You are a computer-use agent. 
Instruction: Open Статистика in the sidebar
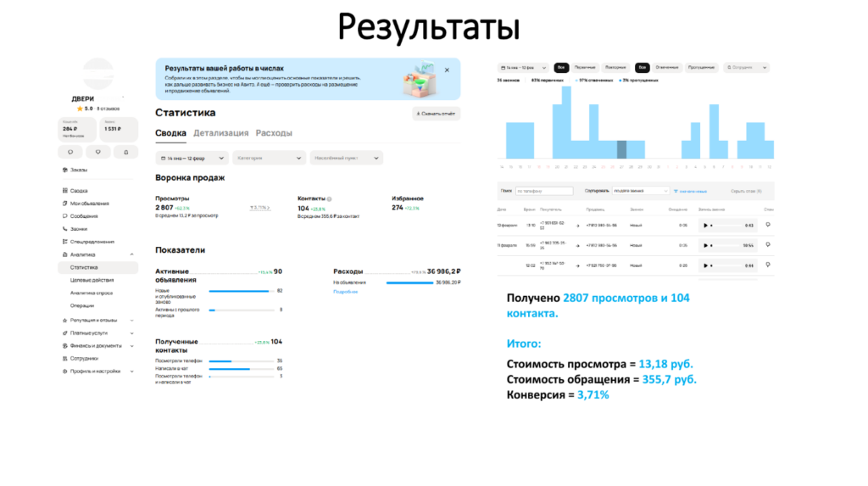(x=98, y=268)
